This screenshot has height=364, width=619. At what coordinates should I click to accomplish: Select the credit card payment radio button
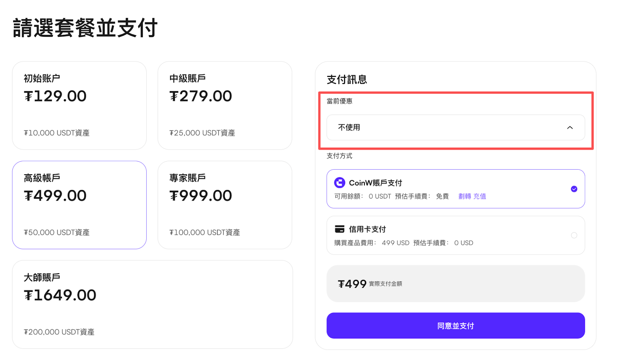coord(574,235)
